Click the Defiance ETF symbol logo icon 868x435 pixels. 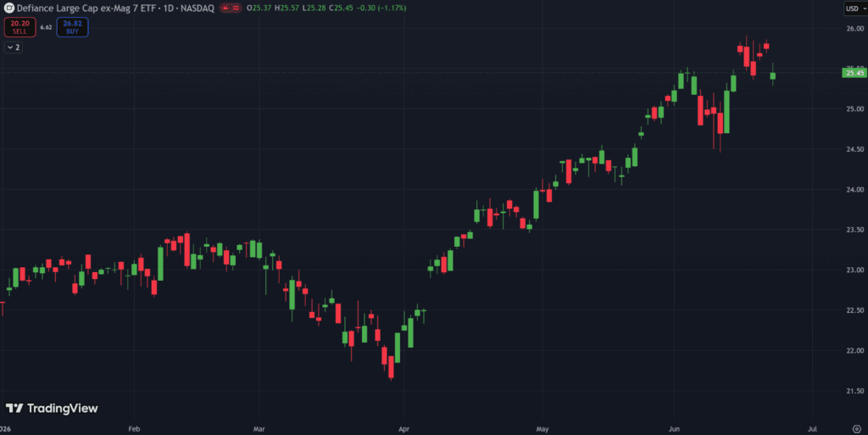pyautogui.click(x=8, y=8)
